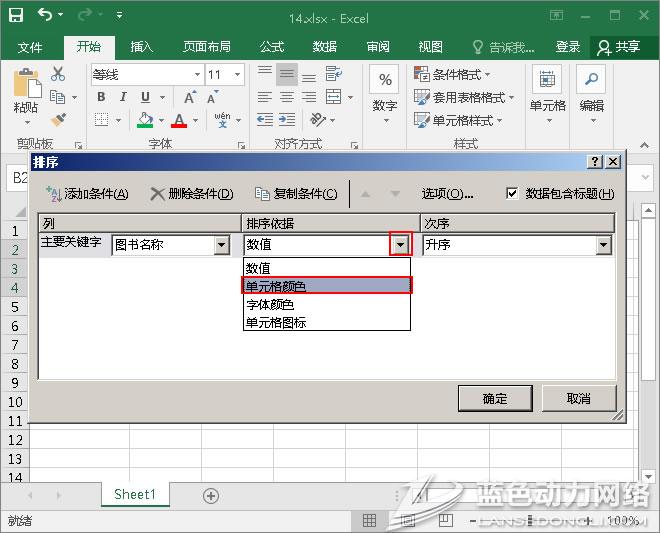The image size is (660, 533).
Task: Open the font name 等线 dropdown
Action: [x=197, y=75]
